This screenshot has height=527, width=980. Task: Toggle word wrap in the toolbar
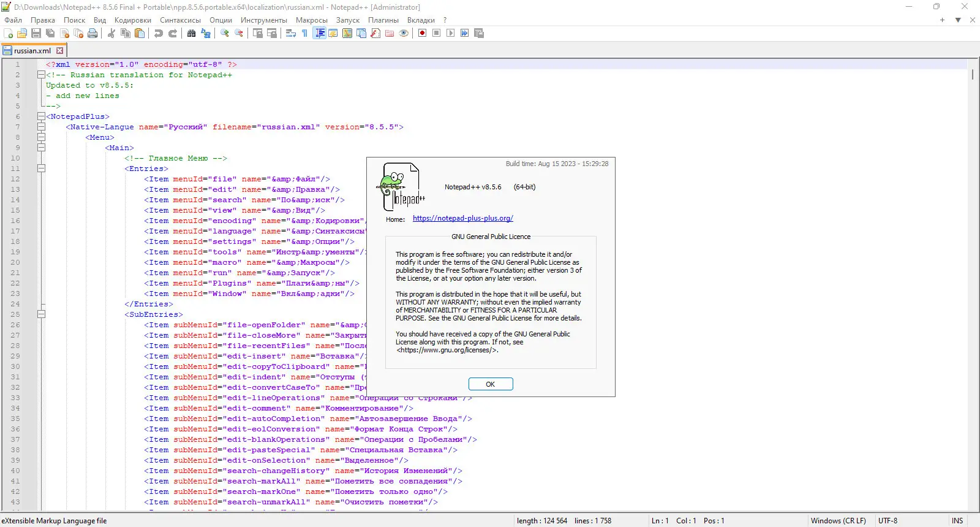291,33
